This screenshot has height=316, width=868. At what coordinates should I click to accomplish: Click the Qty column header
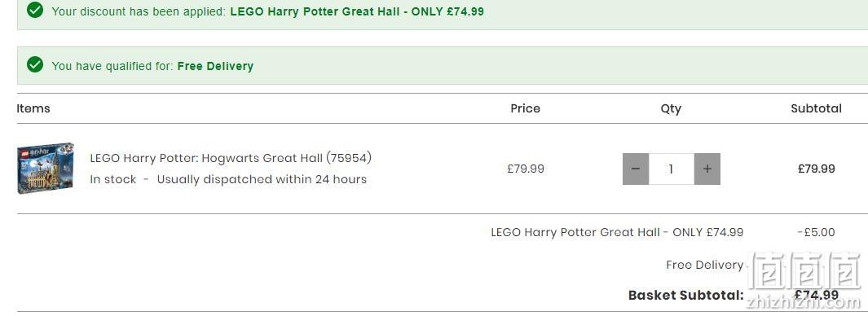click(x=671, y=109)
